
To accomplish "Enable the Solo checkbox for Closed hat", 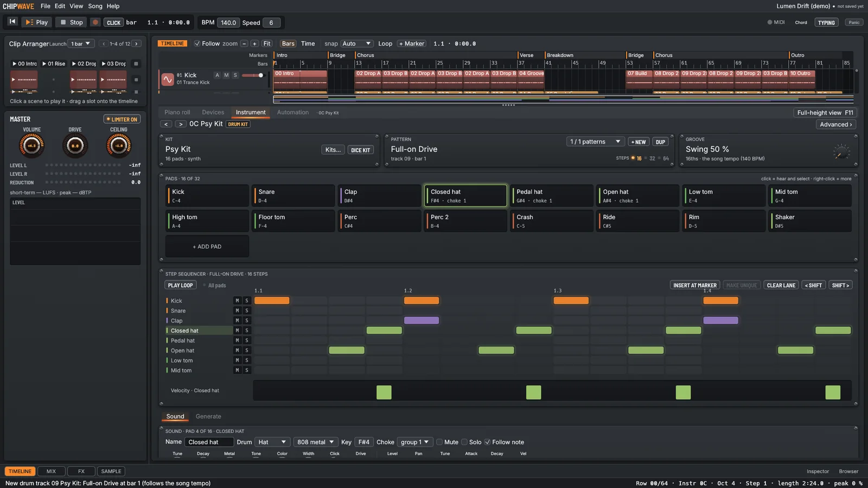I will 464,442.
